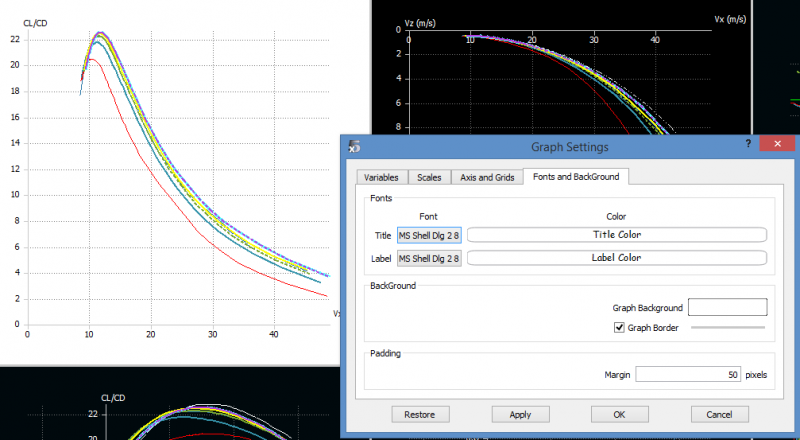Viewport: 800px width, 440px height.
Task: Open the Label Color picker
Action: coord(616,258)
